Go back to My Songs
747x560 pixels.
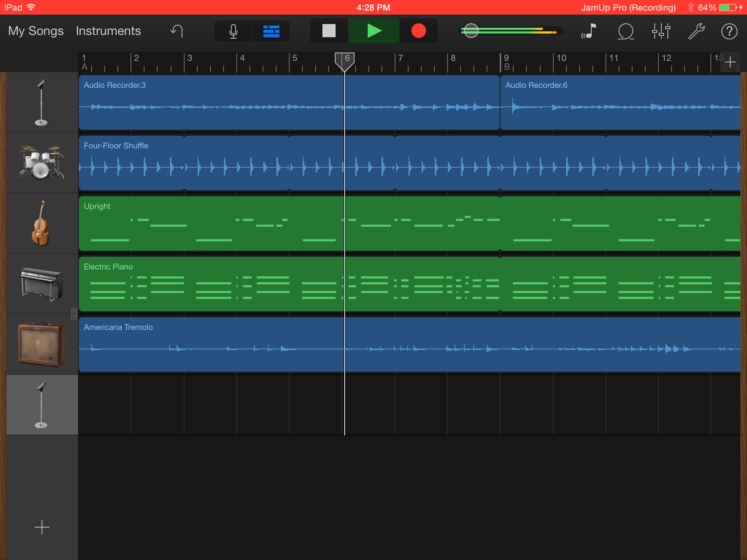point(36,31)
